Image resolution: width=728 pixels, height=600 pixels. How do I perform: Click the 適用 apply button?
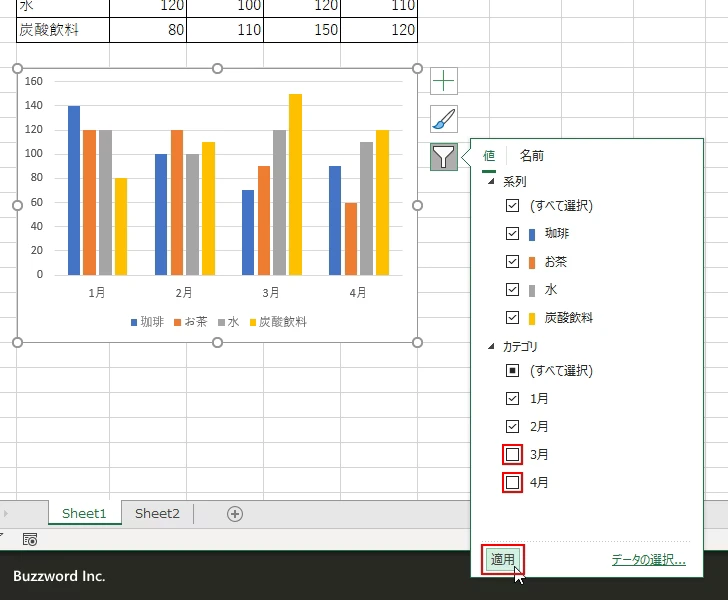503,559
